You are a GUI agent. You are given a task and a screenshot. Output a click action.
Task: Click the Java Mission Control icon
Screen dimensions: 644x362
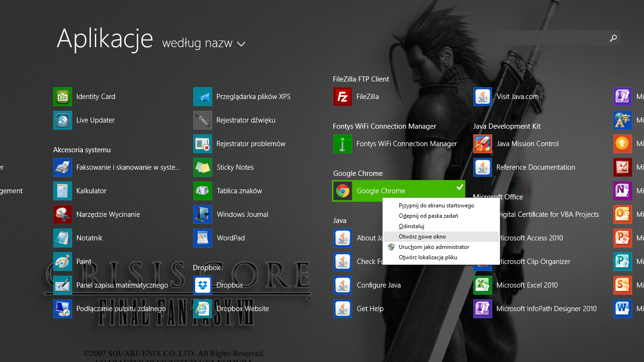[483, 144]
